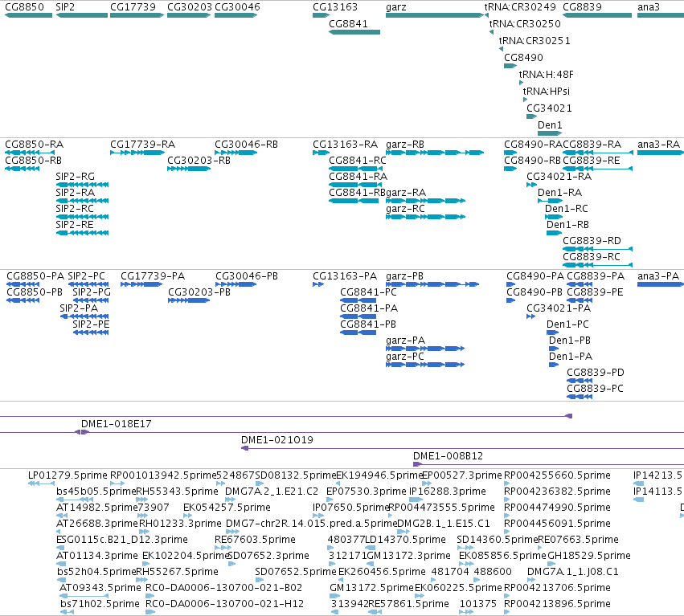Select the GH18529.5prime EST label

coord(589,556)
